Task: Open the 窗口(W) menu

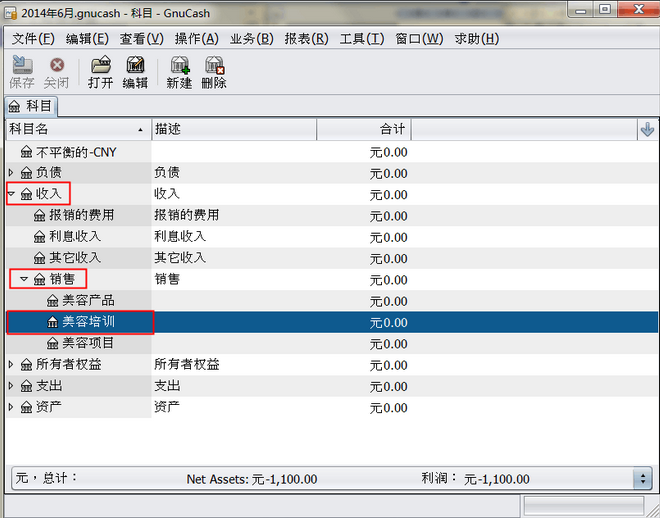Action: coord(419,39)
